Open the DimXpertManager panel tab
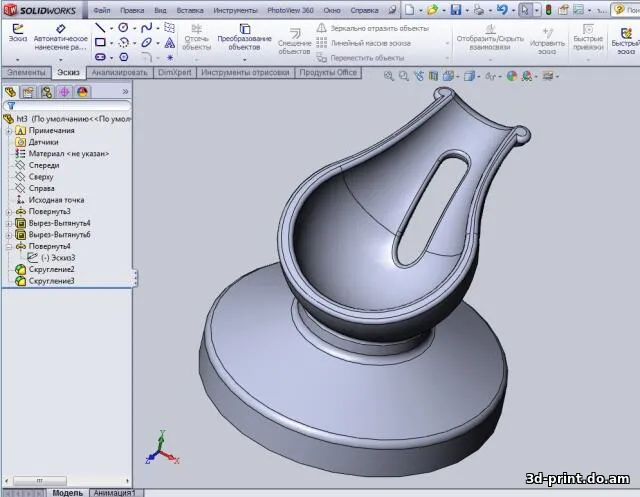Image resolution: width=640 pixels, height=497 pixels. pyautogui.click(x=64, y=92)
